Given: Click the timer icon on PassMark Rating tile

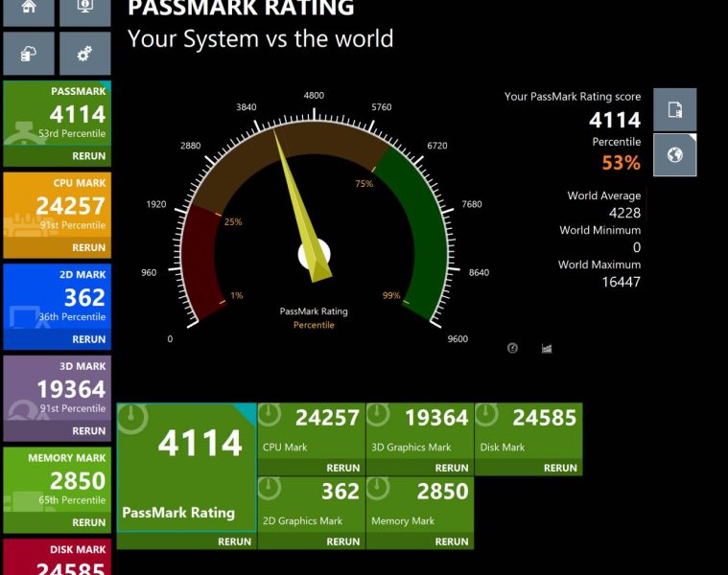Looking at the screenshot, I should [132, 419].
